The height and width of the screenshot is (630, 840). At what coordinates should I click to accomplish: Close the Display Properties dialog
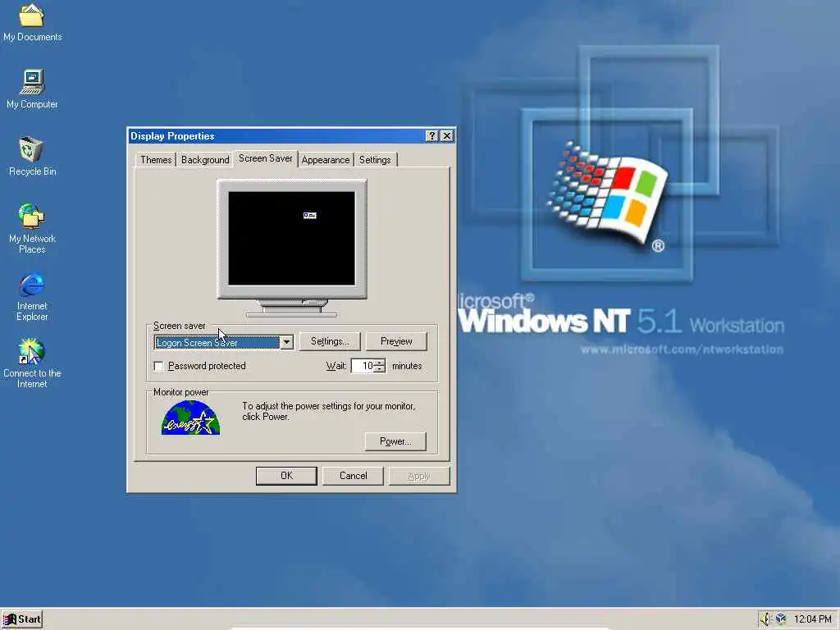pyautogui.click(x=447, y=136)
